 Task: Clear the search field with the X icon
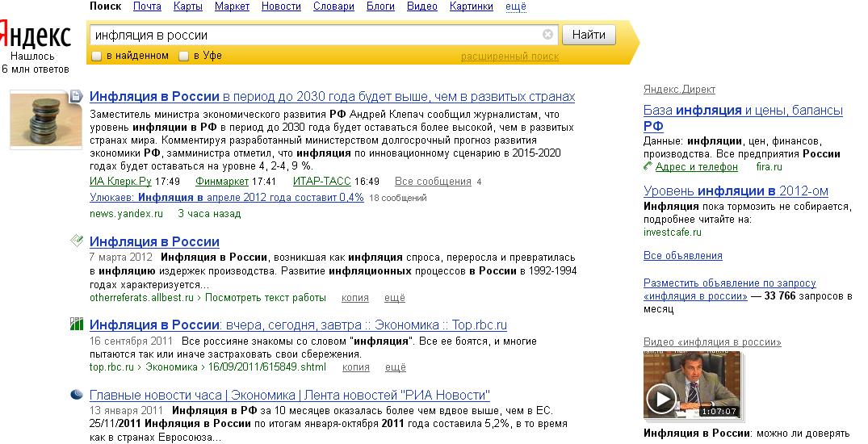coord(547,35)
